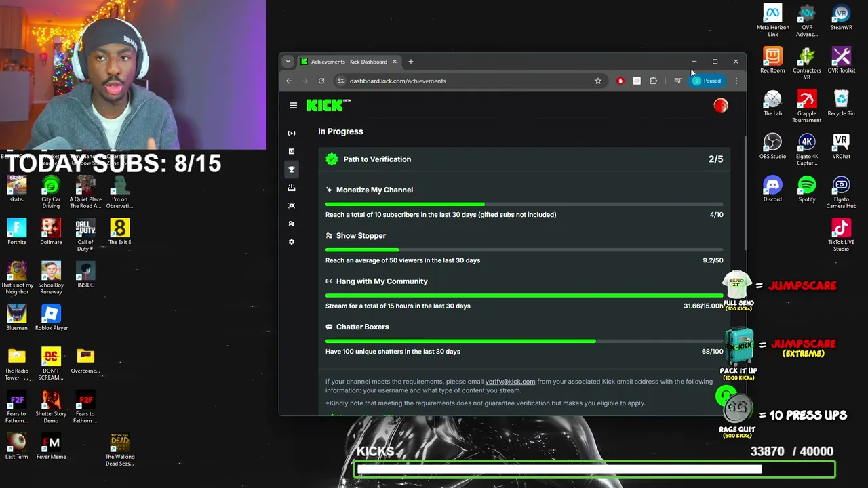Open the red browser extension icon
The width and height of the screenshot is (868, 488).
[x=620, y=81]
